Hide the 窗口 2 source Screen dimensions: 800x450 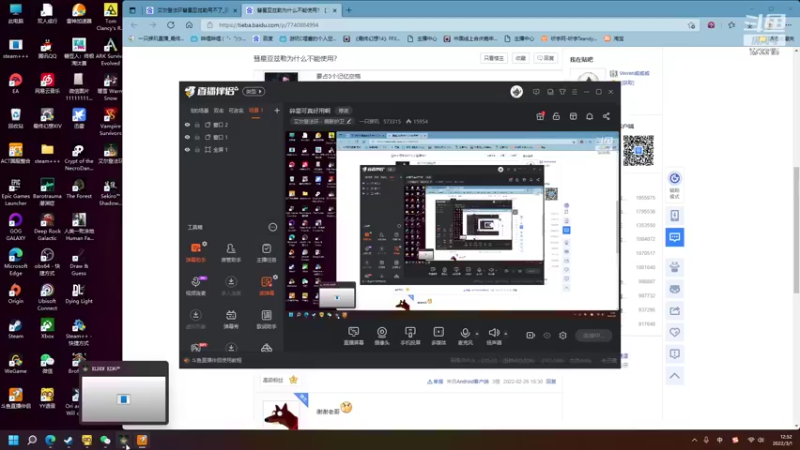click(x=187, y=124)
